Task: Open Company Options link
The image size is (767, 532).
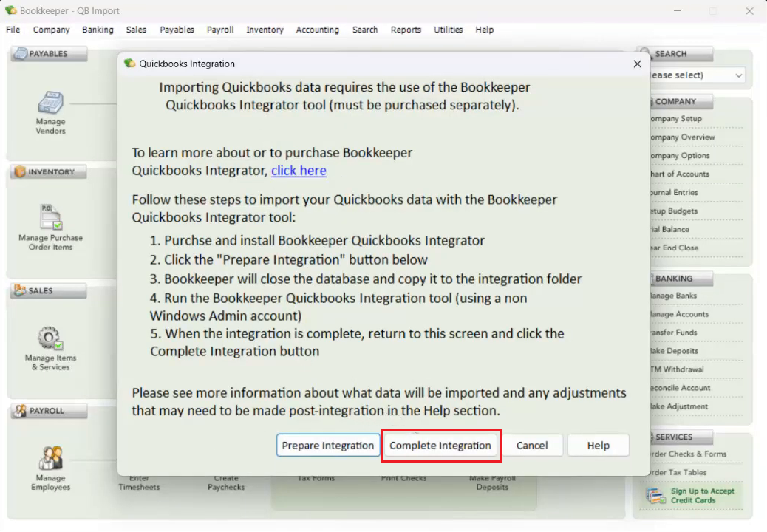Action: 680,156
